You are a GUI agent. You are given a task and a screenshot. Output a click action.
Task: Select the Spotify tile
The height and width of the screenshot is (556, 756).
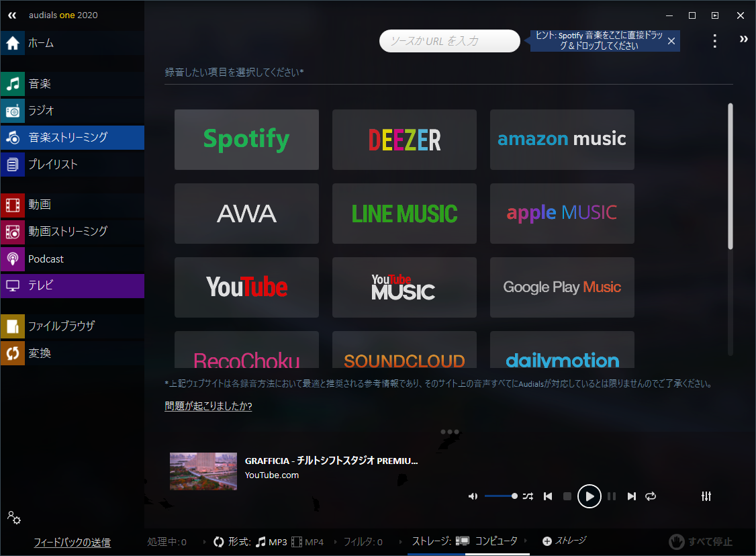click(x=246, y=140)
